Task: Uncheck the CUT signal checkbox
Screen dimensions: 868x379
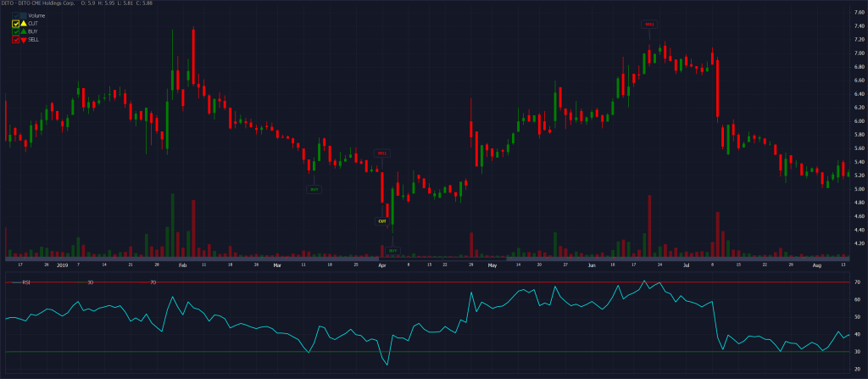Action: (15, 24)
